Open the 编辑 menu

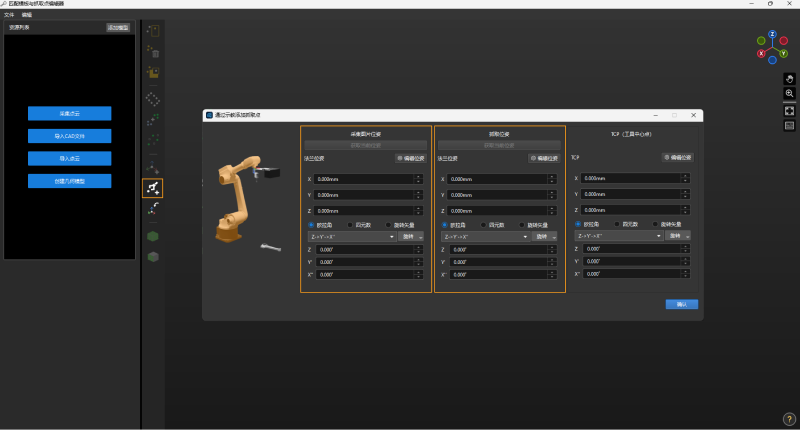[27, 15]
